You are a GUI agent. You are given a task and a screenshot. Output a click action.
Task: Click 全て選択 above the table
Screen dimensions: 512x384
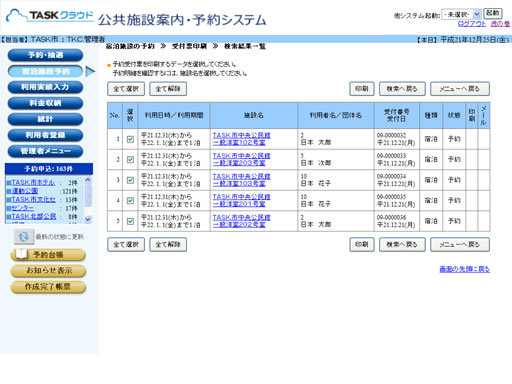point(126,89)
